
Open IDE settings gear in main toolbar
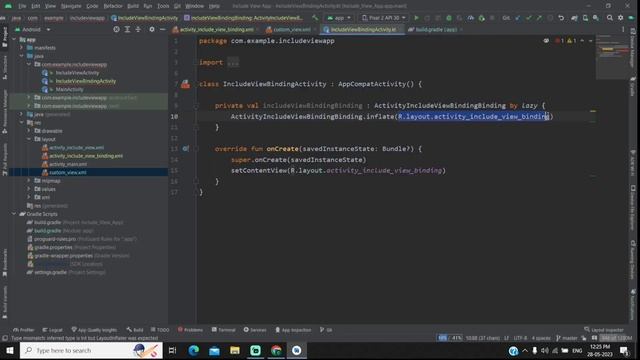pos(620,18)
